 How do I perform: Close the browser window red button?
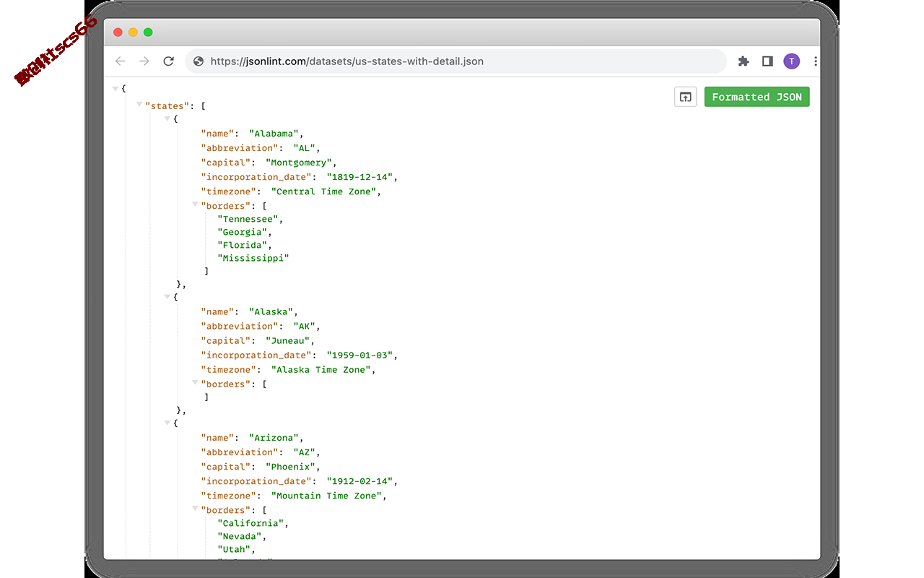(x=118, y=32)
